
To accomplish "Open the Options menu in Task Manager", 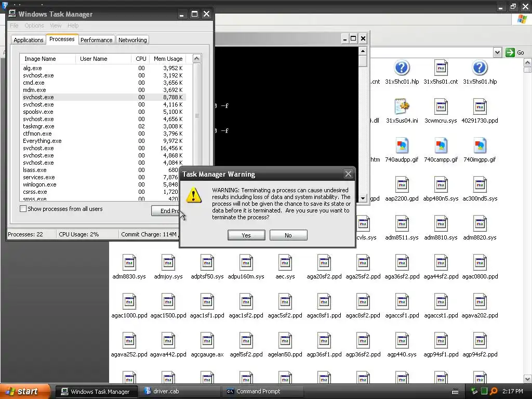I will (x=34, y=25).
